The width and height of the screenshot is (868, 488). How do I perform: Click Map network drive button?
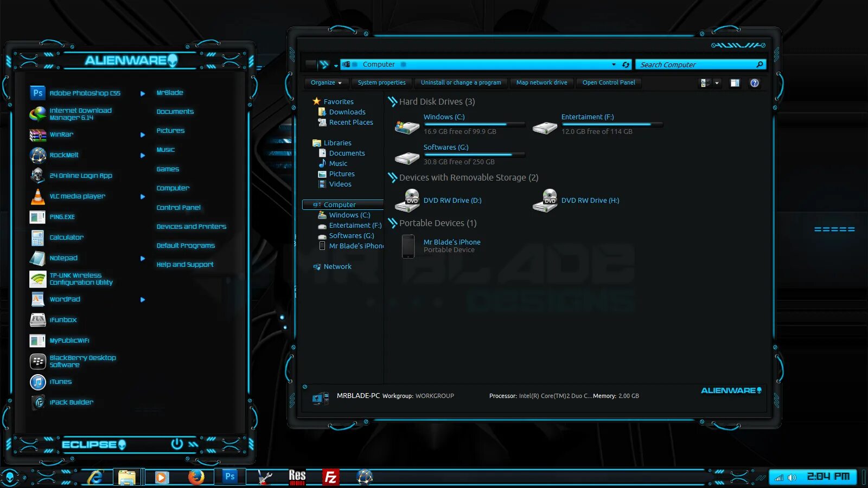pyautogui.click(x=541, y=82)
